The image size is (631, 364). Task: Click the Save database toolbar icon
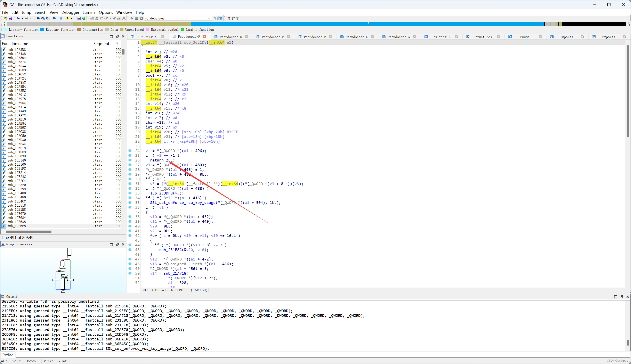pyautogui.click(x=10, y=18)
